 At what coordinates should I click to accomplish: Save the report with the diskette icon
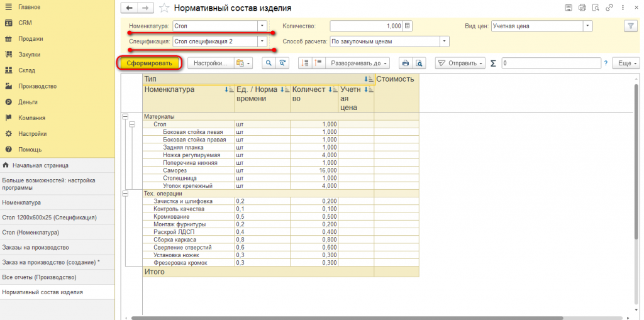click(x=569, y=8)
